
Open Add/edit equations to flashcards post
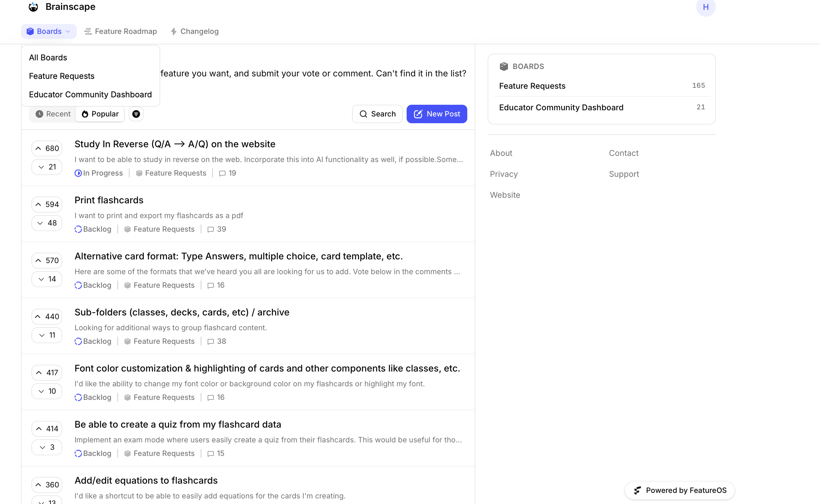coord(146,480)
